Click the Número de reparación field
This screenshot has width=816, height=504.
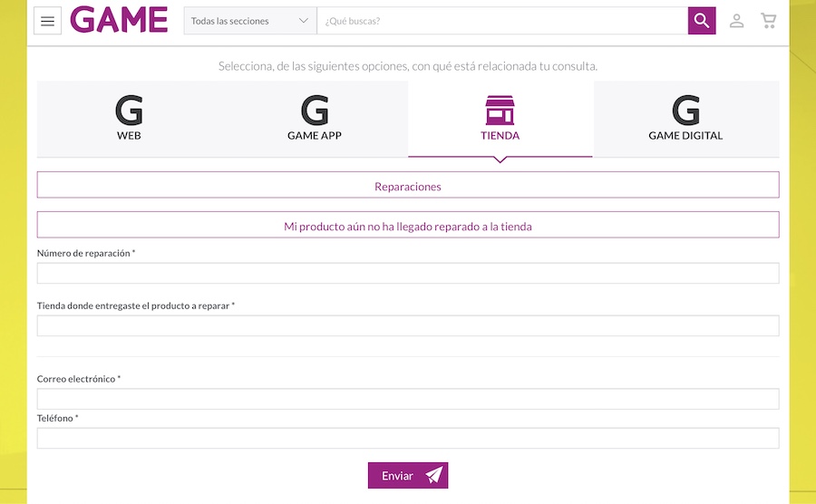tap(408, 274)
